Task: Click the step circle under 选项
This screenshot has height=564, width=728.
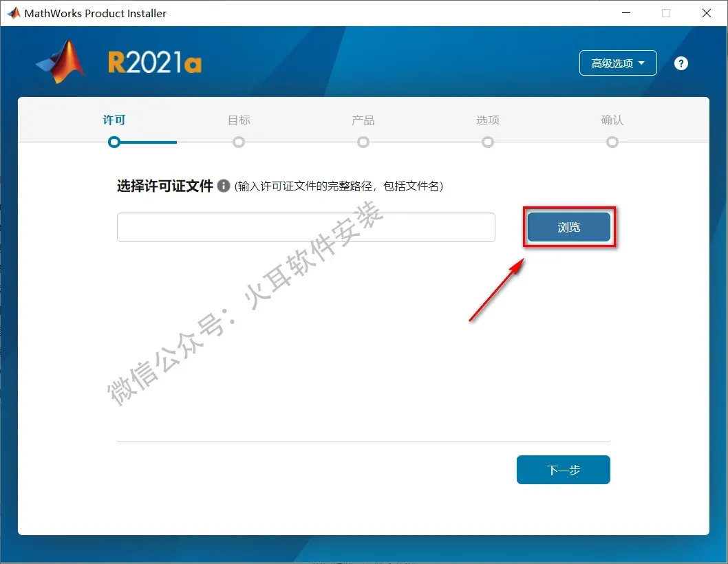Action: click(487, 142)
